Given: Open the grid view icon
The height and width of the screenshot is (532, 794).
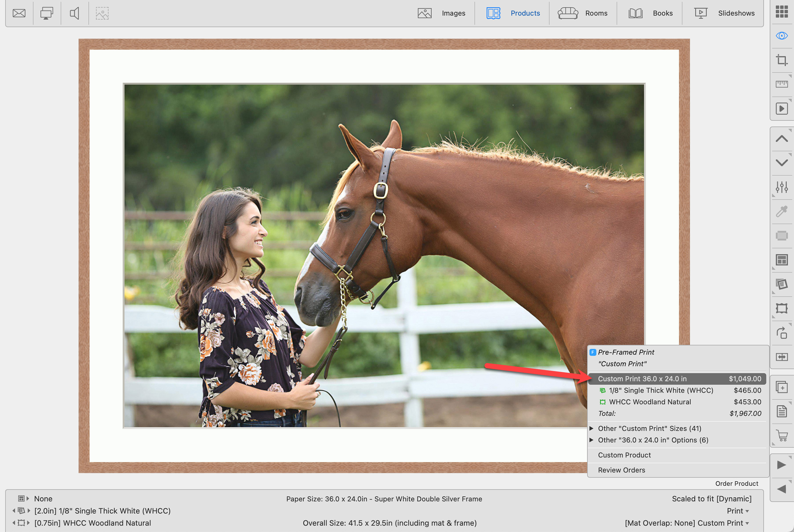Looking at the screenshot, I should pyautogui.click(x=781, y=12).
